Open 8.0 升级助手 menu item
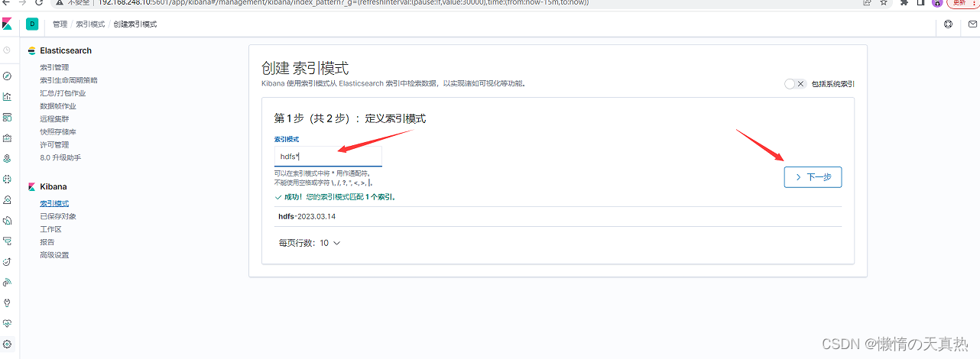Screen dimensions: 980x359 click(60, 157)
